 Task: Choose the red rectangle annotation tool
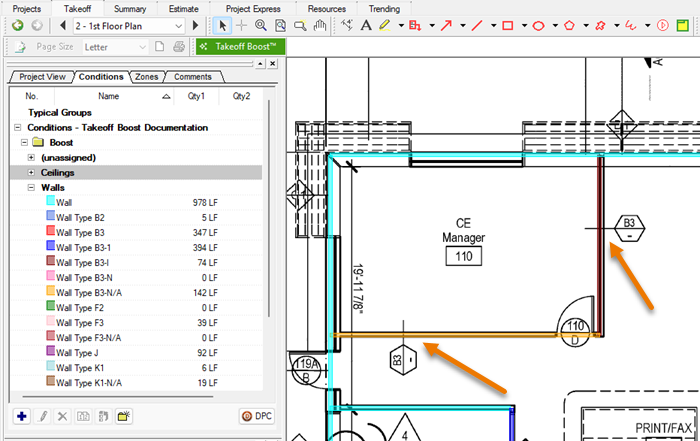coord(507,25)
